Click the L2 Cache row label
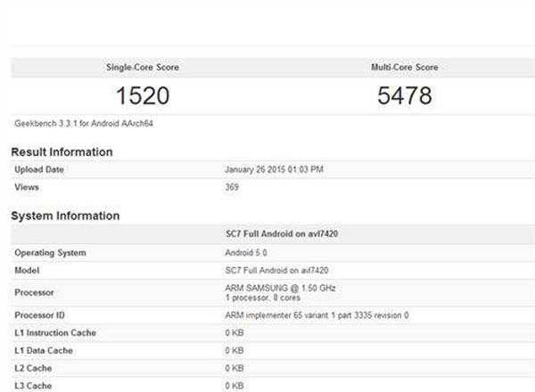This screenshot has height=392, width=535. click(x=33, y=368)
